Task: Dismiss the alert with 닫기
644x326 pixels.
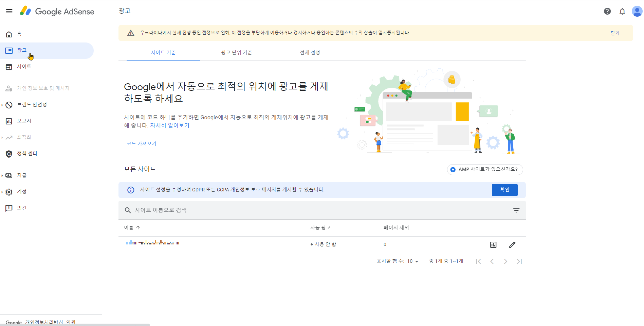Action: click(615, 33)
